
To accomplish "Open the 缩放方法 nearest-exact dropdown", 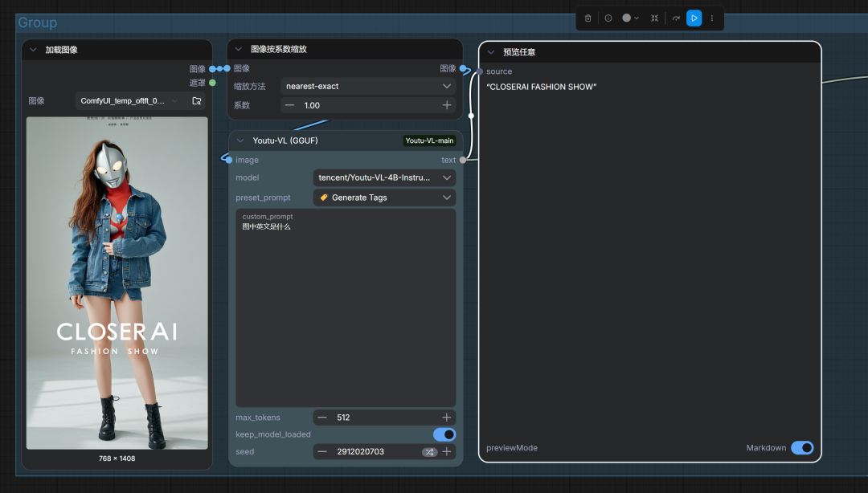I will 368,87.
